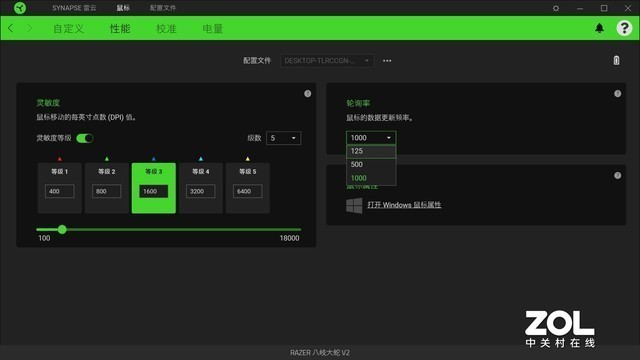Screen dimensions: 640x360
Task: Open the 性能 tab
Action: coord(120,29)
